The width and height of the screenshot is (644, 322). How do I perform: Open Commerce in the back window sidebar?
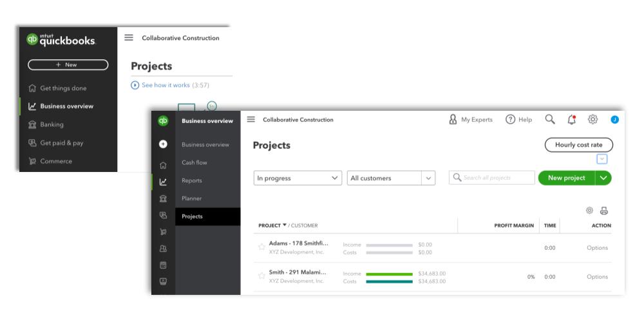56,161
